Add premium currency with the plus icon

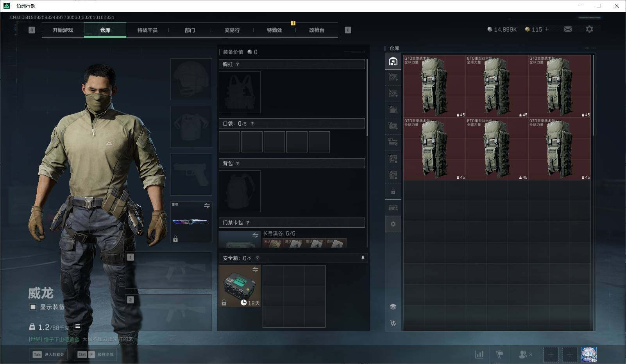point(547,29)
